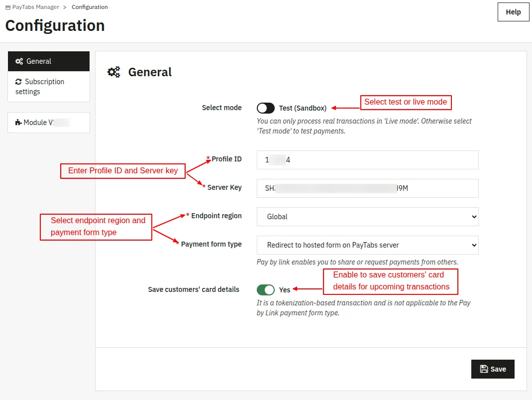Open the Payment form type dropdown
Viewport: 532px width, 400px height.
(x=367, y=245)
